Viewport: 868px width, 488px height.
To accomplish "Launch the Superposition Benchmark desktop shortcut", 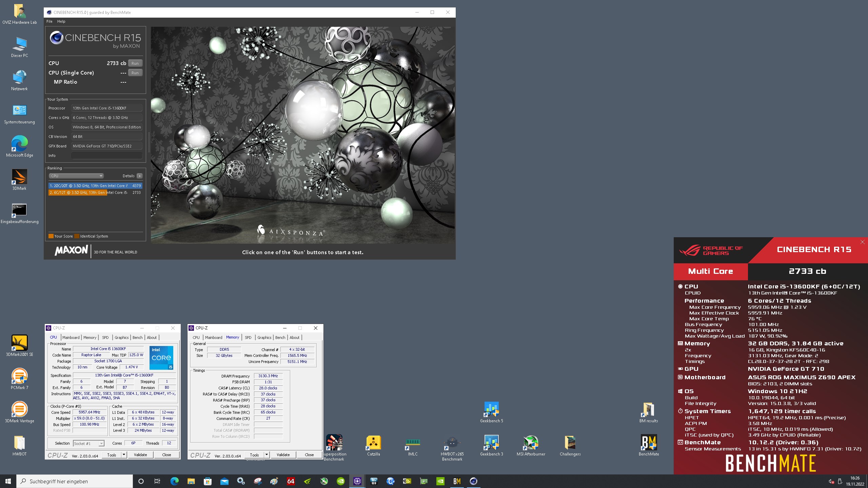I will click(334, 447).
